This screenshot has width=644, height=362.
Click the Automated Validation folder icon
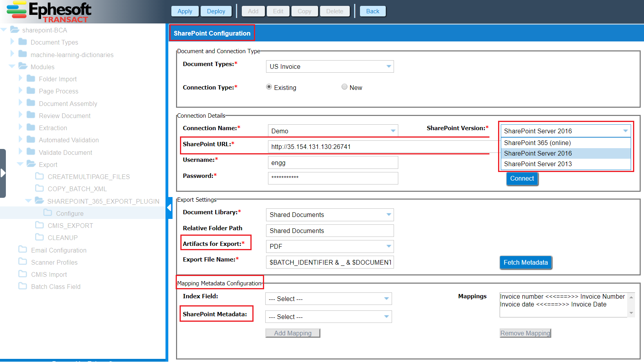[31, 140]
